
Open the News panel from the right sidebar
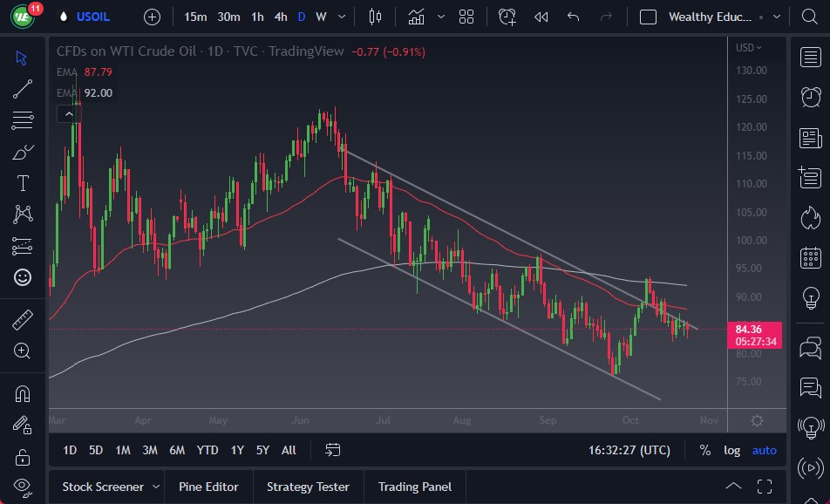pos(811,138)
